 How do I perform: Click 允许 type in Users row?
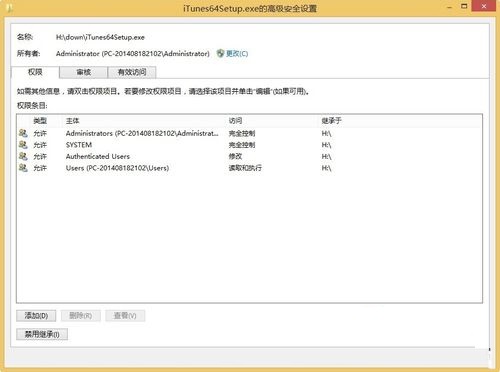40,168
